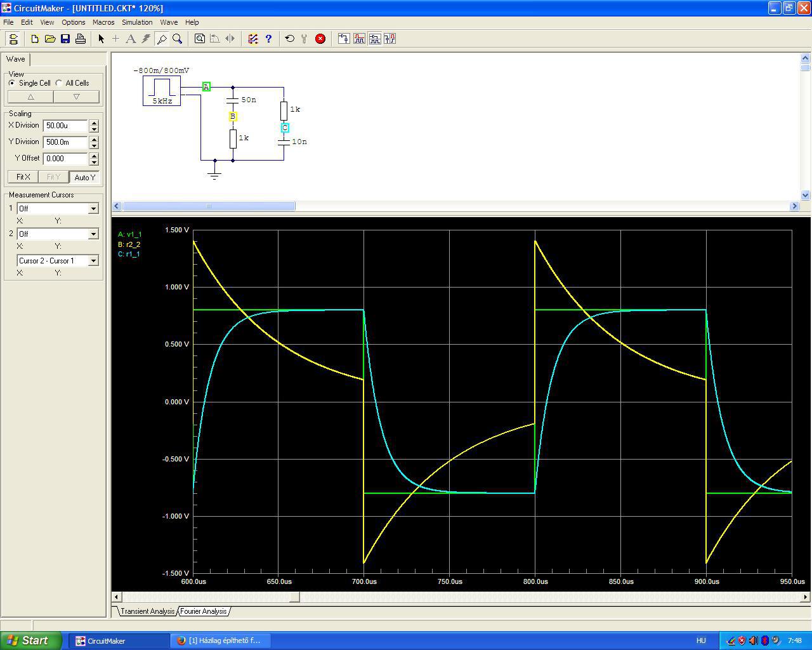Decrease the X Division value
Screen dimensions: 812x650
(x=94, y=129)
